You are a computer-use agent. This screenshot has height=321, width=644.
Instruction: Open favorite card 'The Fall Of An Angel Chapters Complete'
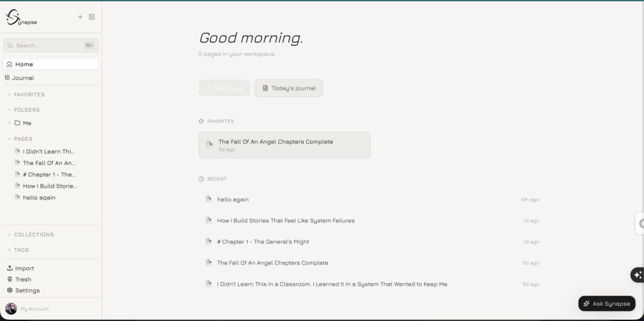point(284,145)
